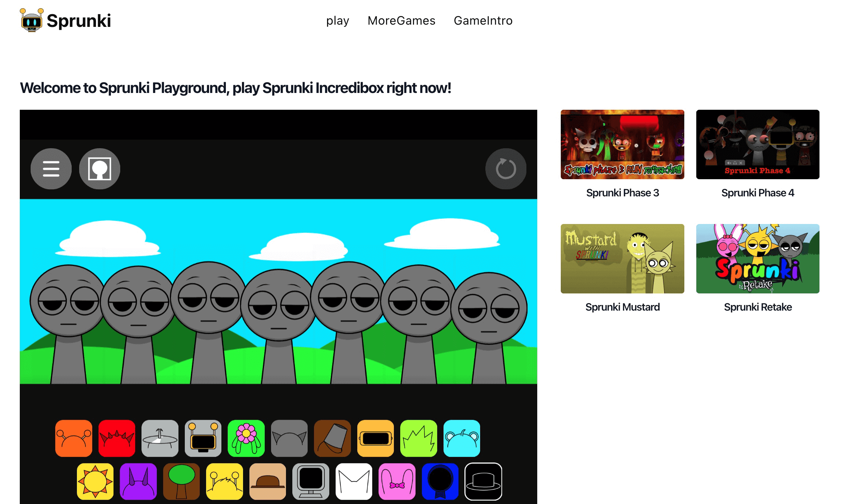The width and height of the screenshot is (843, 504).
Task: Click the character portrait icon in the game
Action: tap(99, 168)
